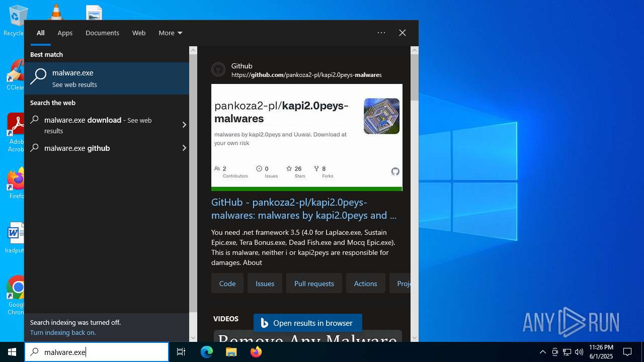Open the malware.exe best match result
The height and width of the screenshot is (362, 644).
[107, 78]
